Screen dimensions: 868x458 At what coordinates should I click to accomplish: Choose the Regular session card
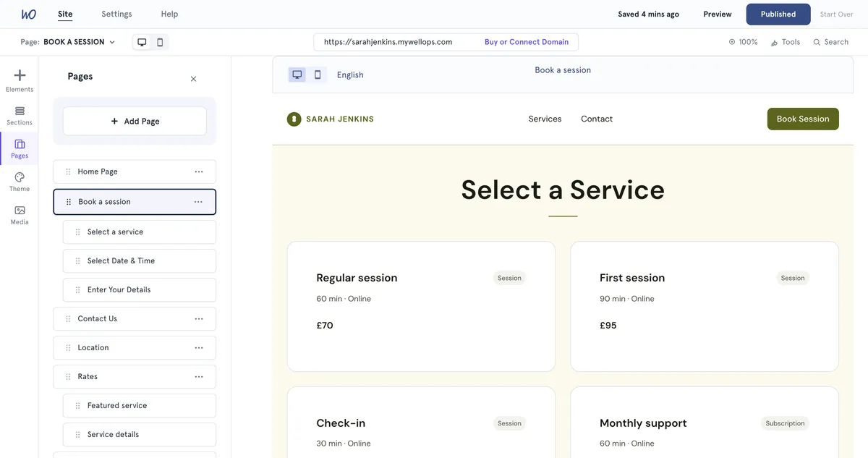[x=421, y=307]
